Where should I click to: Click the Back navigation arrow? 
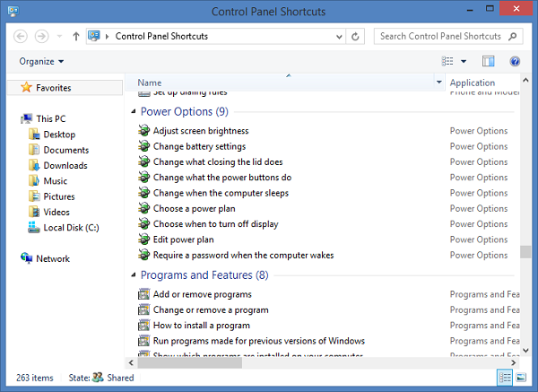pos(21,37)
